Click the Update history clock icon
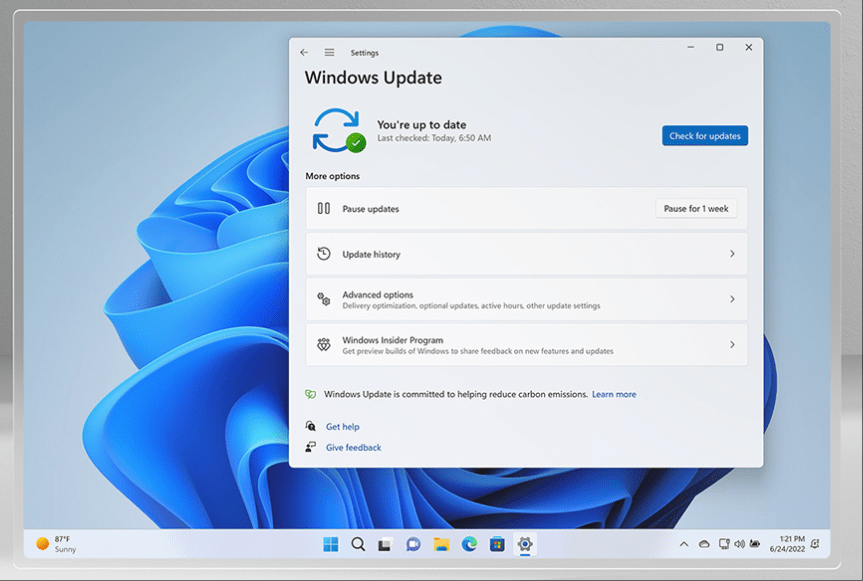This screenshot has height=581, width=863. point(324,254)
